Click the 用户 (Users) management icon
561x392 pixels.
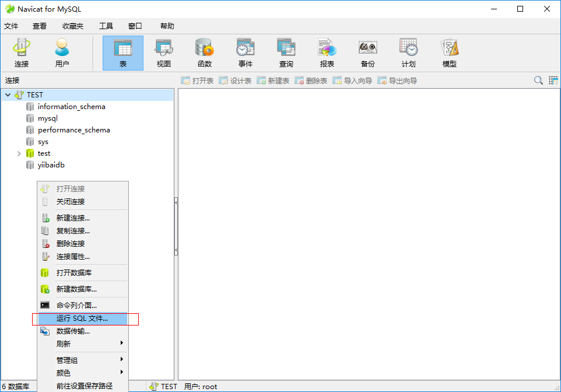pos(62,52)
